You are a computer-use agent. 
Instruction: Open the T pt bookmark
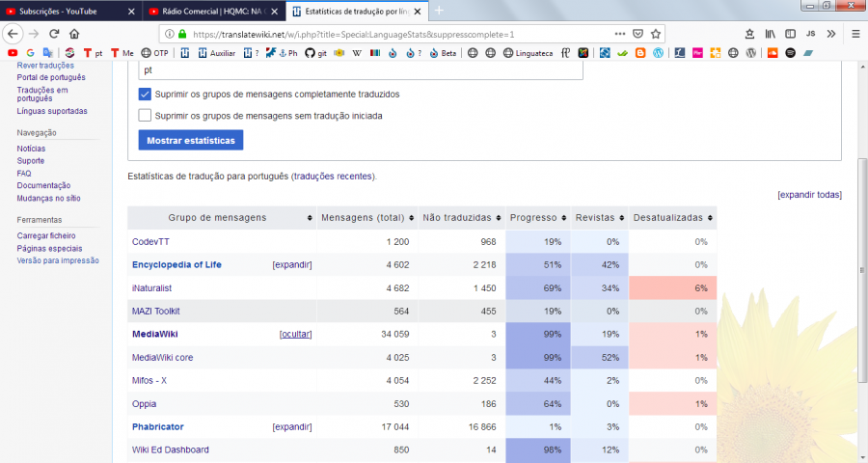coord(93,53)
